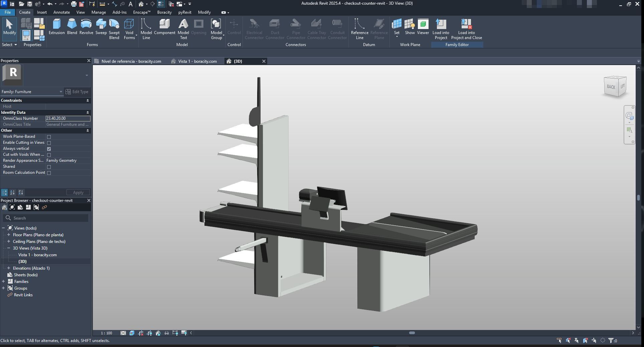
Task: Click the Edit Type button
Action: pos(77,92)
